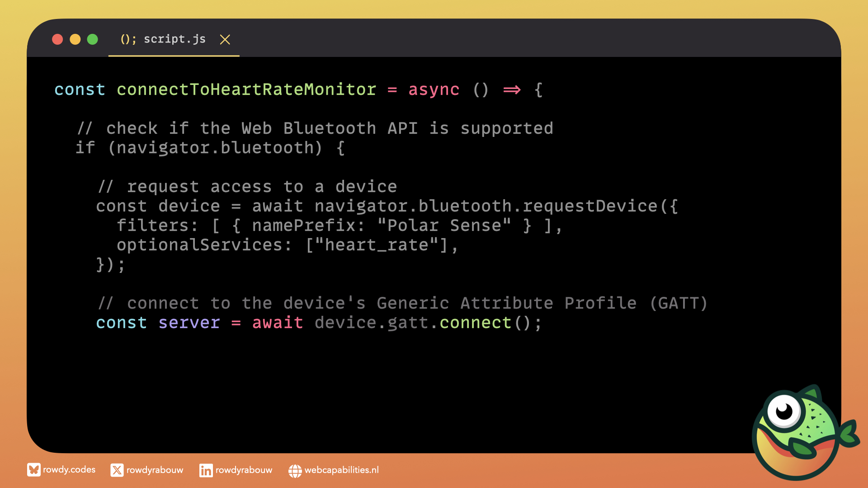Click the green connect method call
The image size is (868, 488).
(475, 323)
